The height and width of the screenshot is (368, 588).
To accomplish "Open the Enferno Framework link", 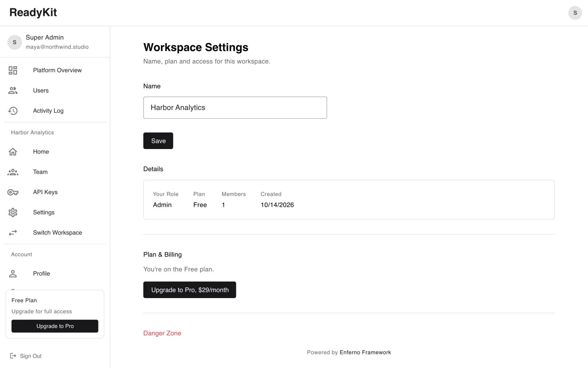I will click(365, 352).
